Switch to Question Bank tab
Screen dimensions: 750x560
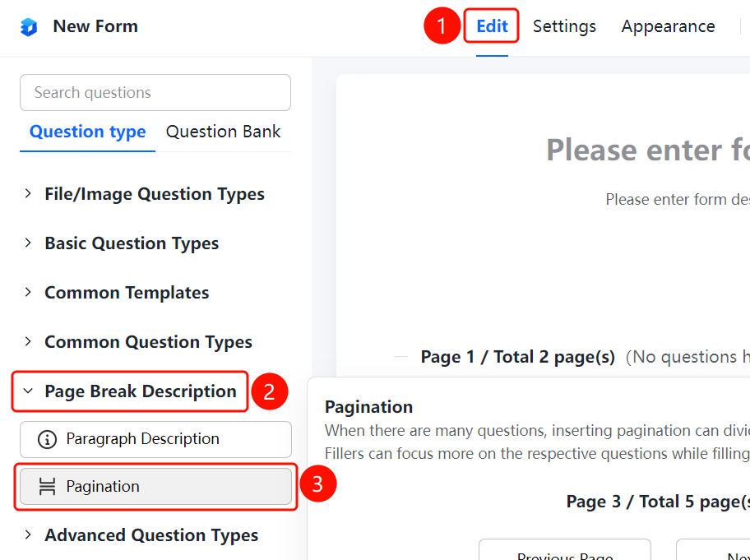(x=224, y=132)
